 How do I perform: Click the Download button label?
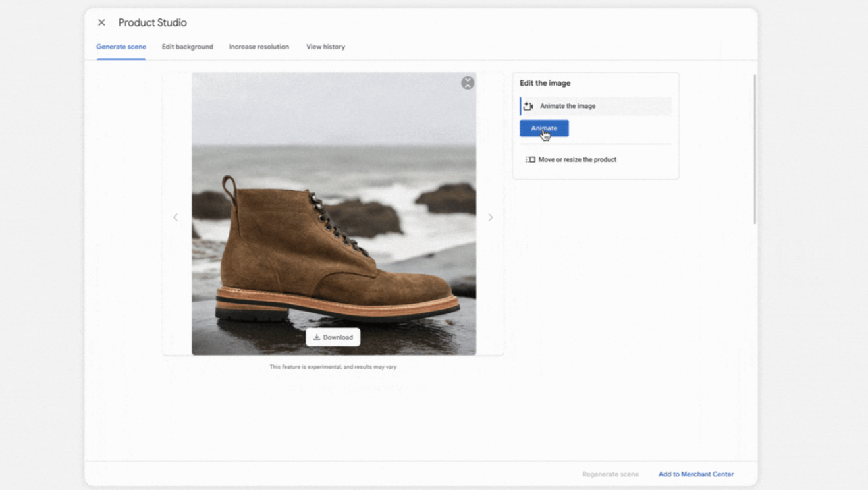click(x=338, y=337)
